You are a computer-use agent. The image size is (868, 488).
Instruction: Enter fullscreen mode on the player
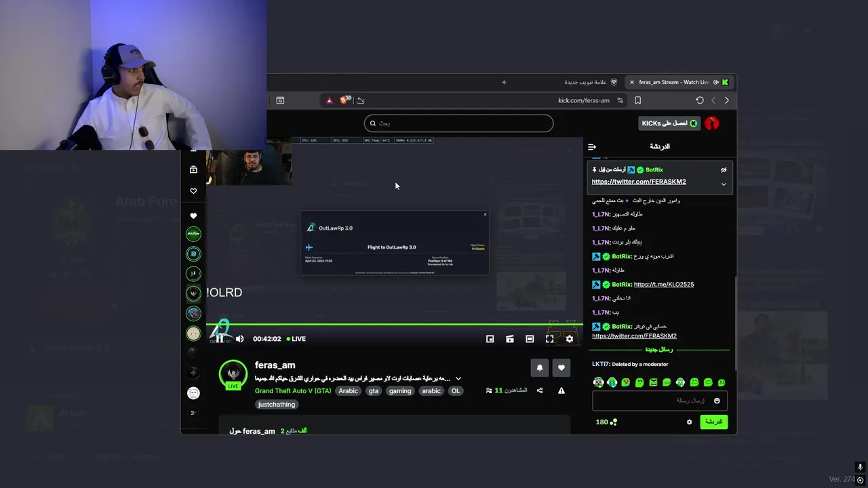tap(550, 339)
